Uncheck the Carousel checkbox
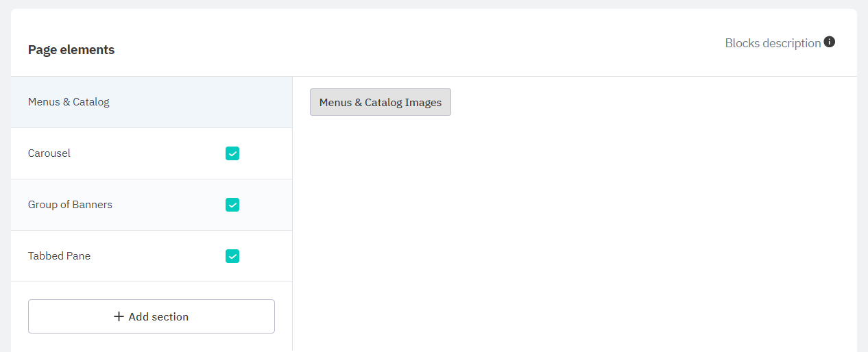Viewport: 868px width, 352px height. click(x=232, y=153)
